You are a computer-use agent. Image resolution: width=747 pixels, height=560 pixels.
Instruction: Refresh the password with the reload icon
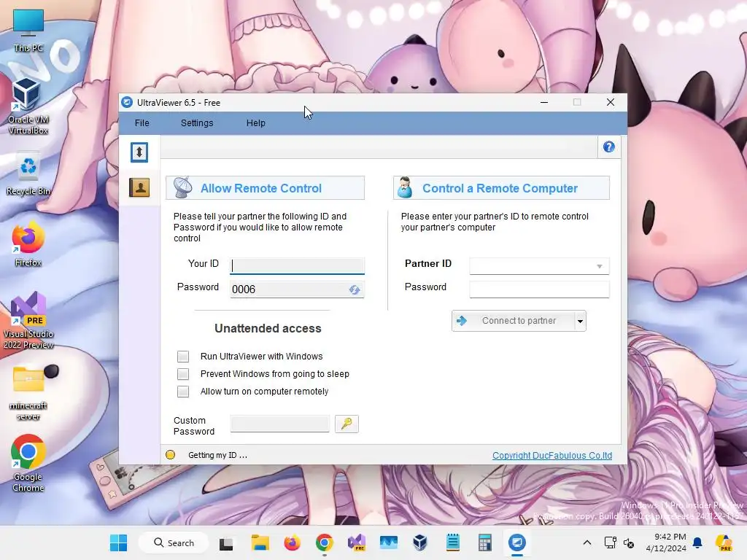(354, 289)
